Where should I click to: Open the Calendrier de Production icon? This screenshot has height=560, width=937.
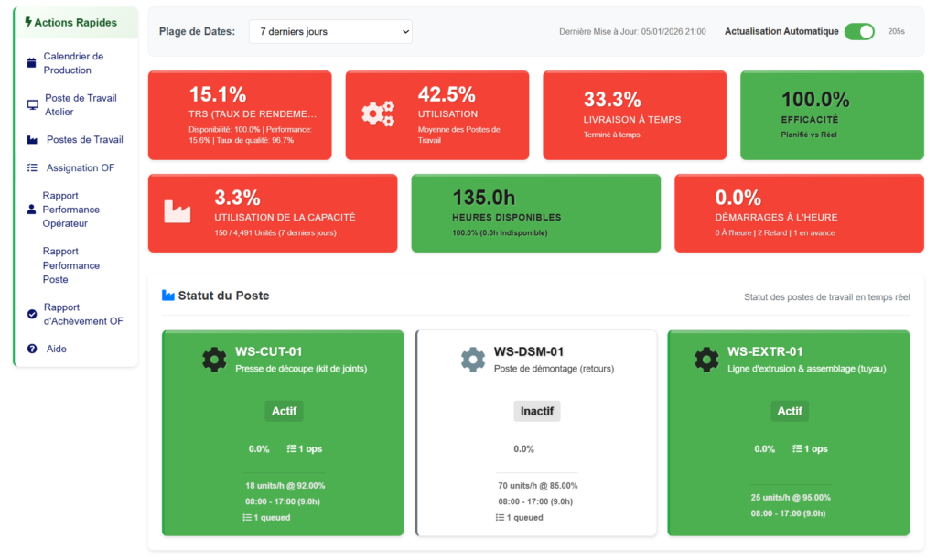30,62
